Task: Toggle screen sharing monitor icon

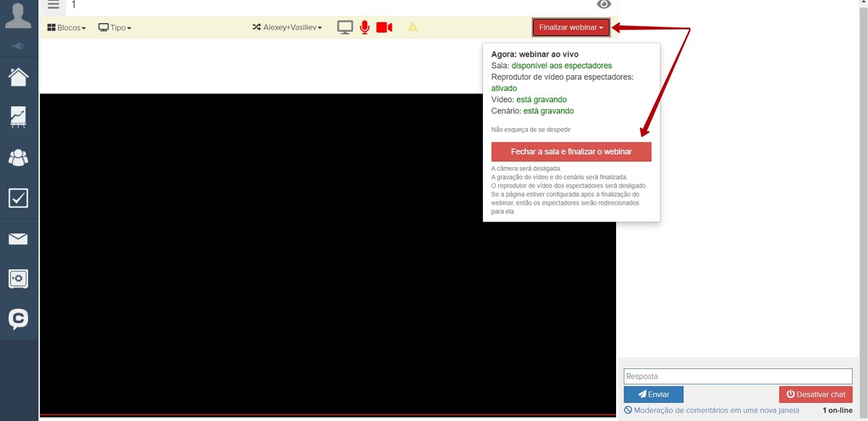Action: click(x=345, y=27)
